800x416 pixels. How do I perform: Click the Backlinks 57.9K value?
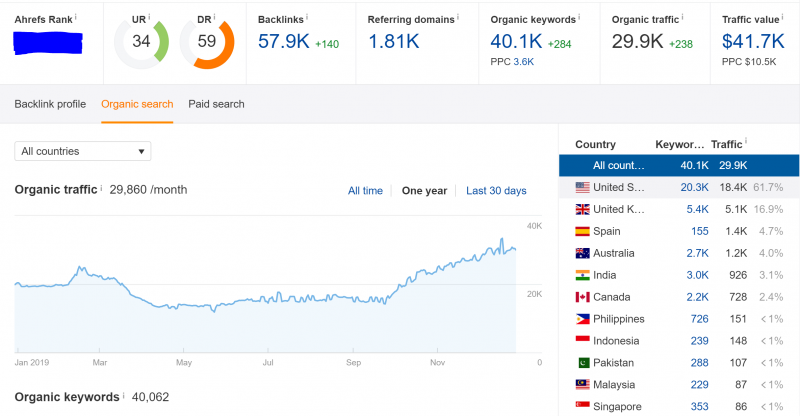click(284, 41)
